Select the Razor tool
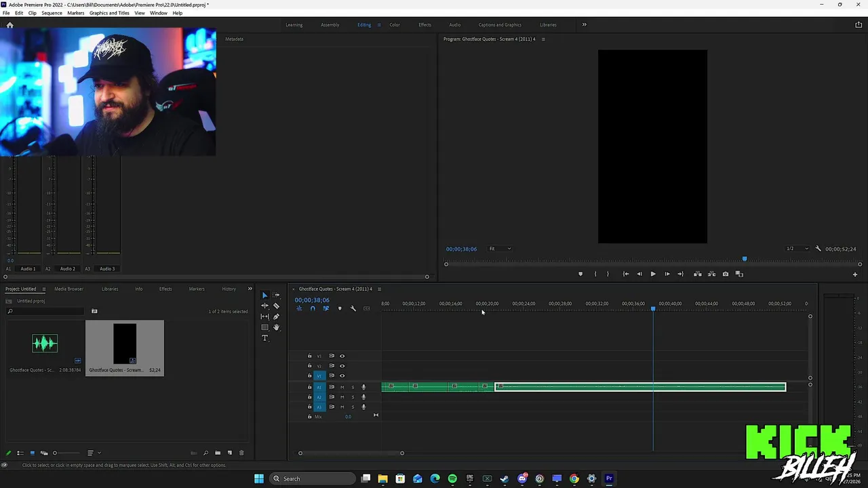The width and height of the screenshot is (868, 488). click(x=276, y=306)
